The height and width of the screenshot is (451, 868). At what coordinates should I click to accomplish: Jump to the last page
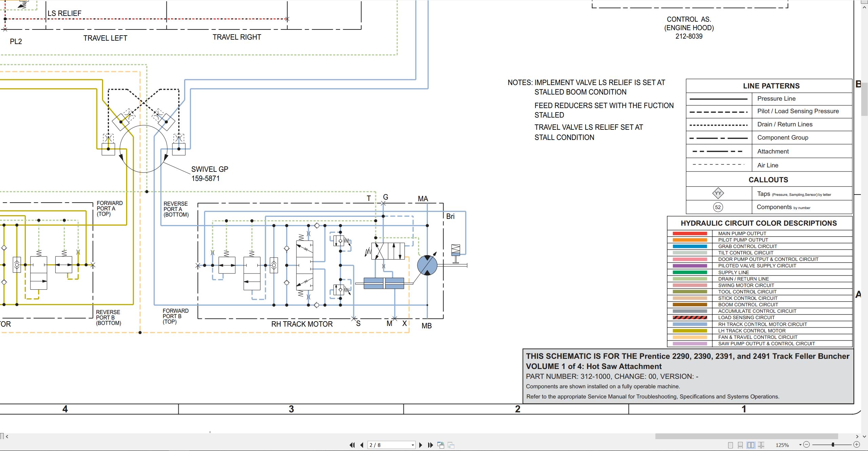[x=431, y=445]
